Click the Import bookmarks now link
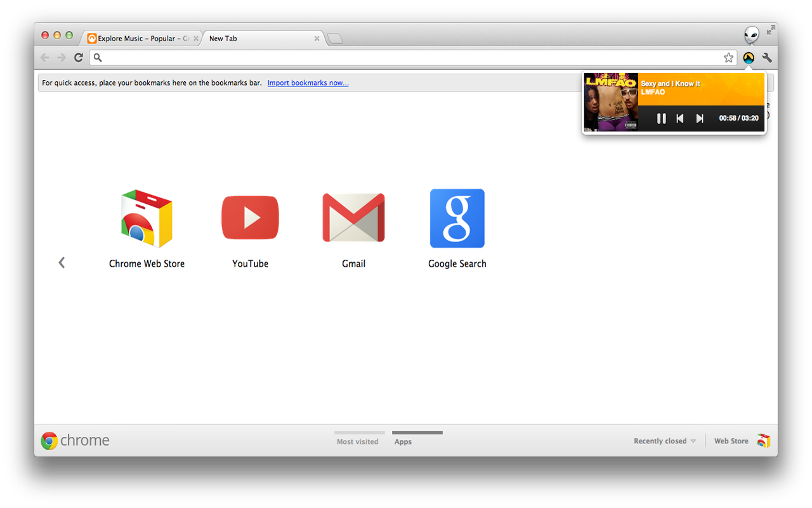The width and height of the screenshot is (812, 508). tap(308, 83)
